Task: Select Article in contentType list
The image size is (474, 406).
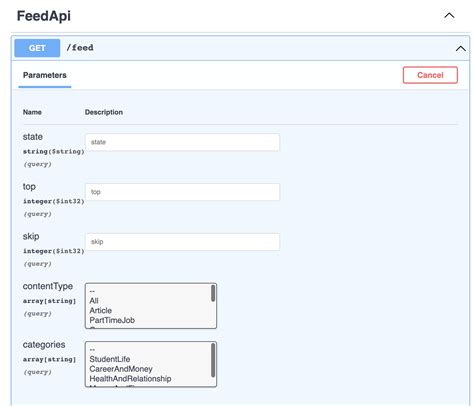Action: coord(100,310)
